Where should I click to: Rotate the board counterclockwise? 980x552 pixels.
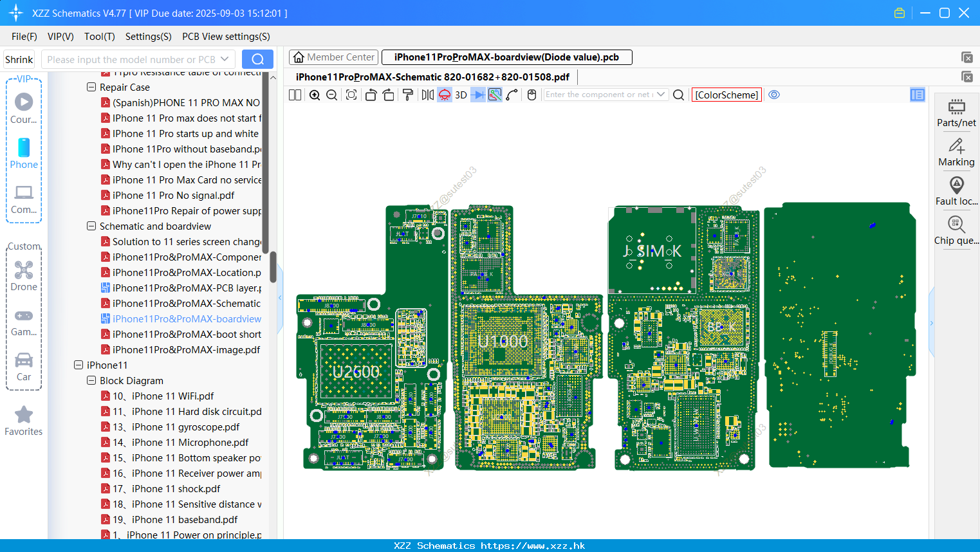coord(371,95)
